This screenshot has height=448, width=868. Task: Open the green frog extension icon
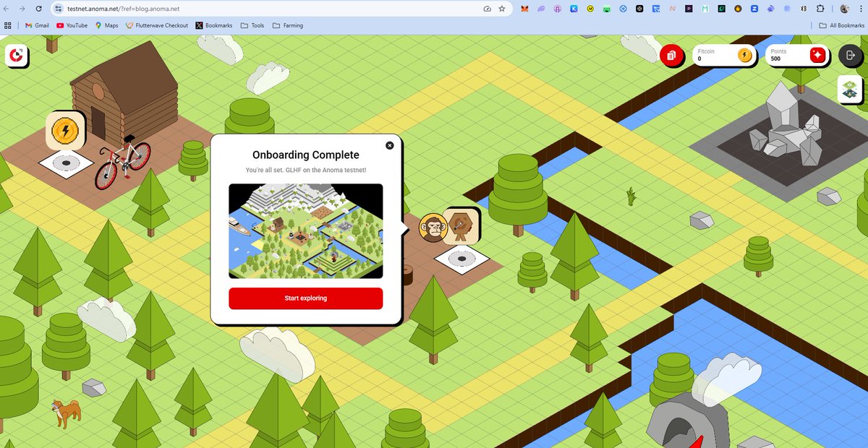coord(607,9)
